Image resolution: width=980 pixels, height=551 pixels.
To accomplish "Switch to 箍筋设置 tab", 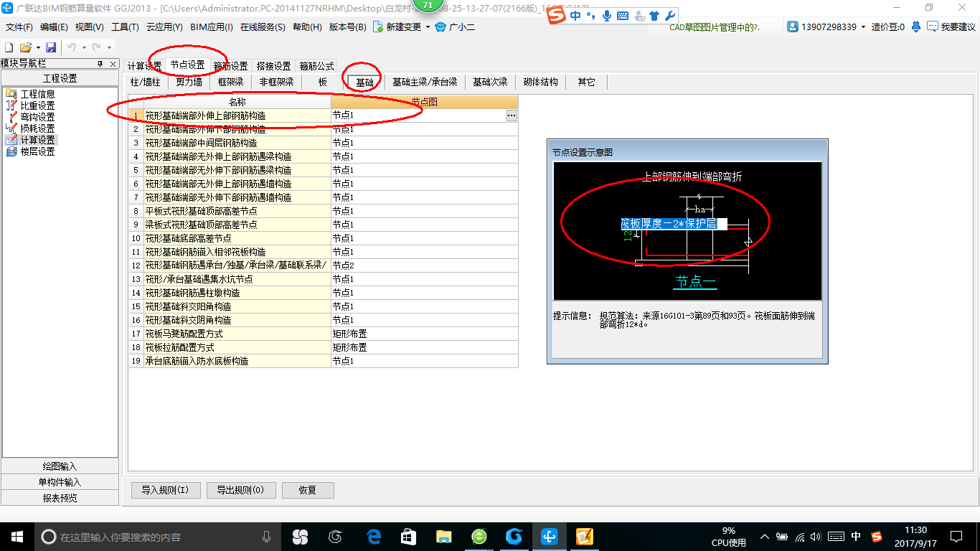I will [x=230, y=66].
